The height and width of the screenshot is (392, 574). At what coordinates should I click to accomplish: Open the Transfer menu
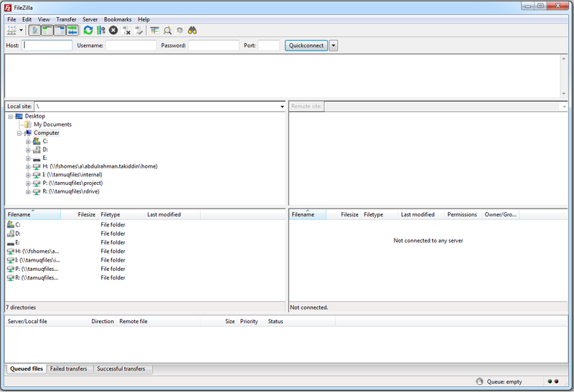click(66, 19)
